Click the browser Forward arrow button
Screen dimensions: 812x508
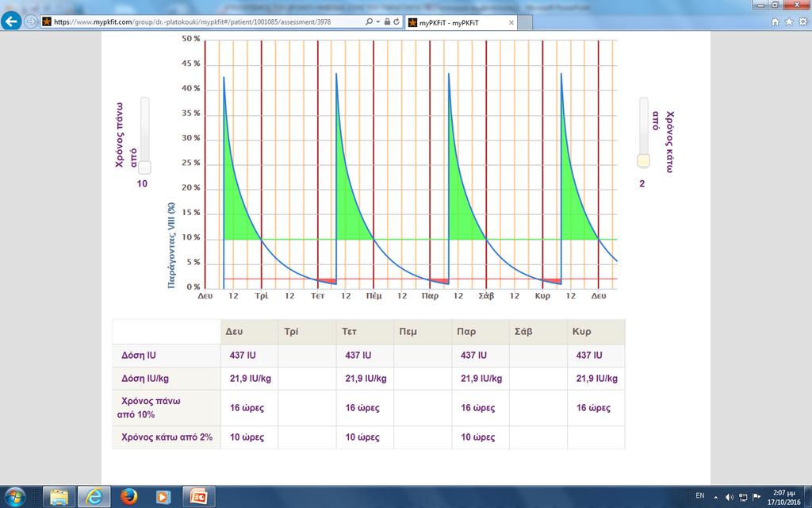(31, 21)
